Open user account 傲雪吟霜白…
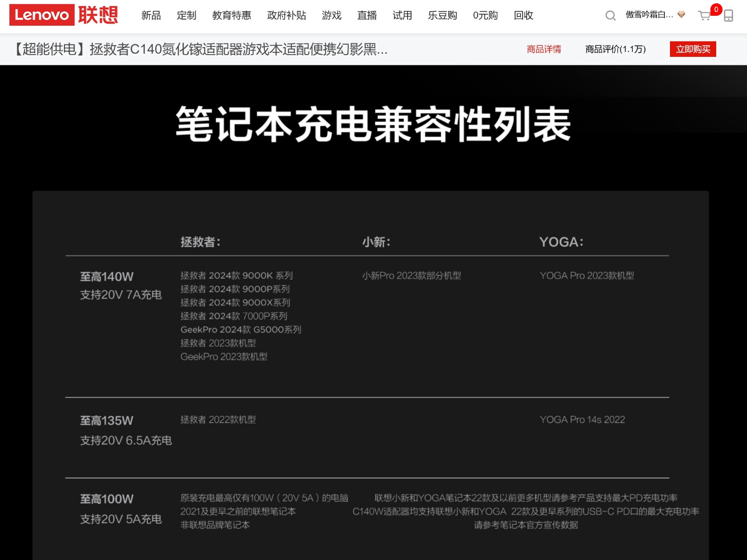Image resolution: width=747 pixels, height=560 pixels. (649, 14)
